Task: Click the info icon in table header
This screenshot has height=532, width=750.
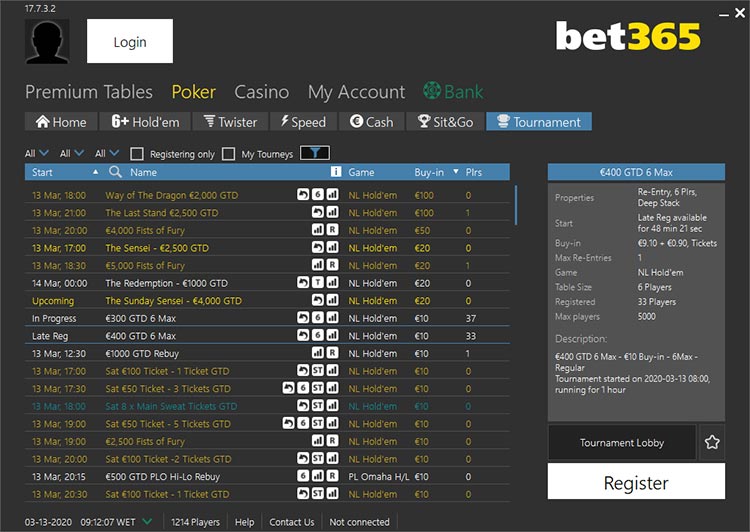Action: pyautogui.click(x=336, y=172)
